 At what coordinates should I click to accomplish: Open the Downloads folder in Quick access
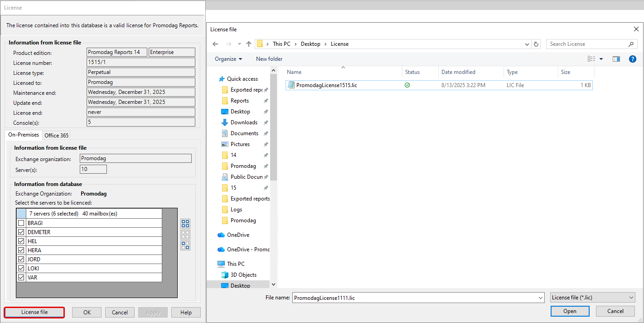tap(243, 122)
